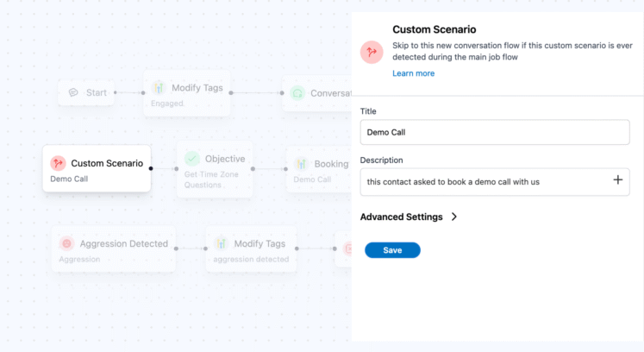Open Advanced Settings section heading
644x352 pixels.
[401, 217]
